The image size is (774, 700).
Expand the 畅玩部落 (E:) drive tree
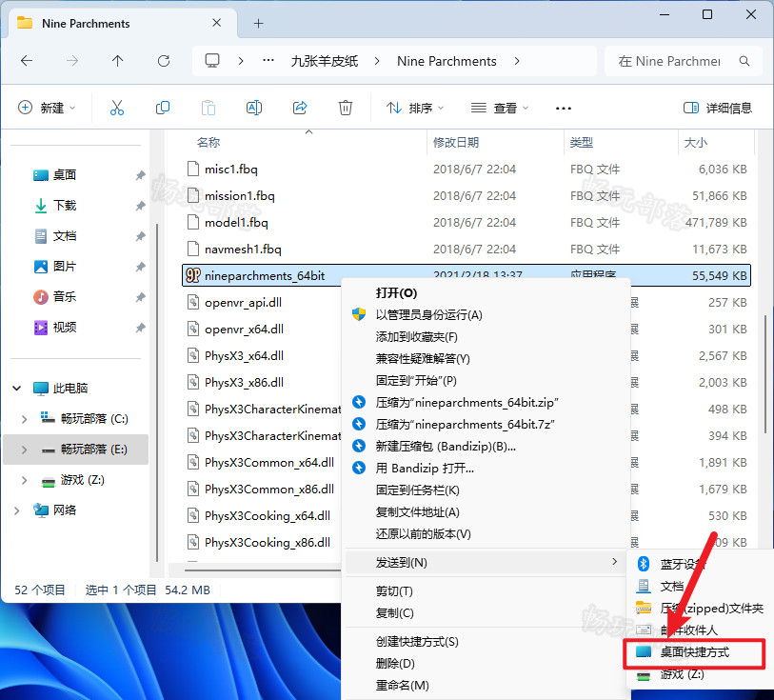(x=24, y=450)
